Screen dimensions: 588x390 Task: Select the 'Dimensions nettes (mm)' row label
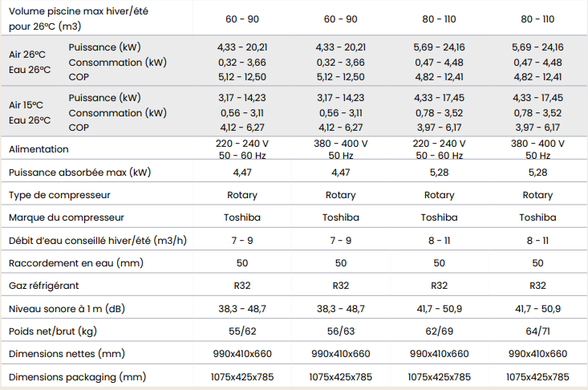point(67,353)
